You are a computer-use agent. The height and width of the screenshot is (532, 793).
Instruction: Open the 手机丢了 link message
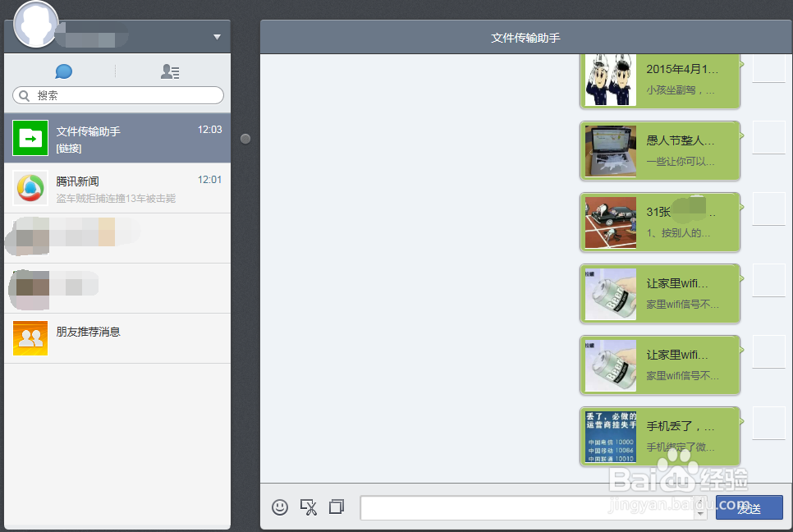(x=660, y=437)
